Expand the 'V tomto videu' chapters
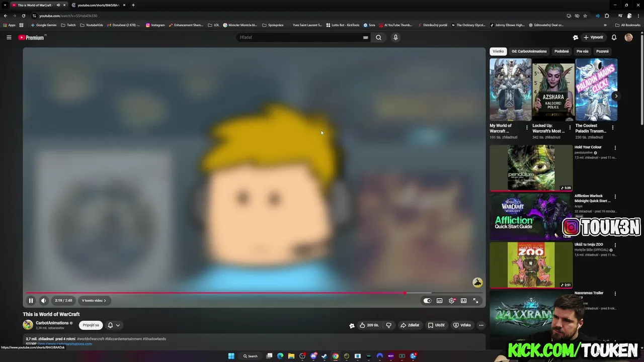This screenshot has width=644, height=362. point(94,301)
